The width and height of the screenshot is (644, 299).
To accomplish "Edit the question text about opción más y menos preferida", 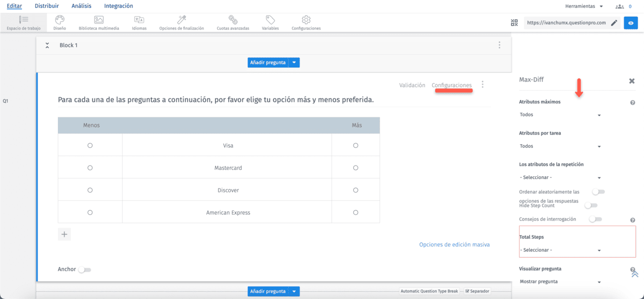I will tap(216, 100).
